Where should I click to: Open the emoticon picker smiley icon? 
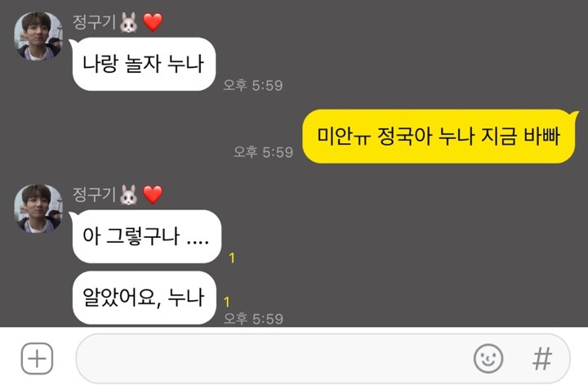click(488, 358)
